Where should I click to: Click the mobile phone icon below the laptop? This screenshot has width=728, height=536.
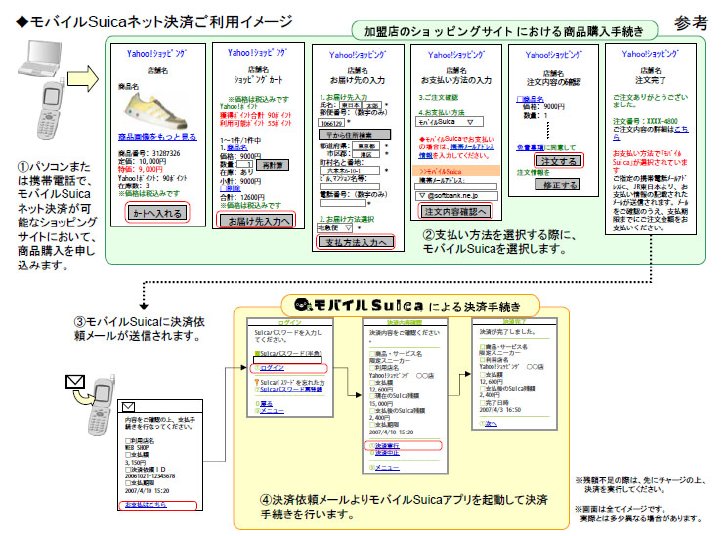tap(51, 110)
